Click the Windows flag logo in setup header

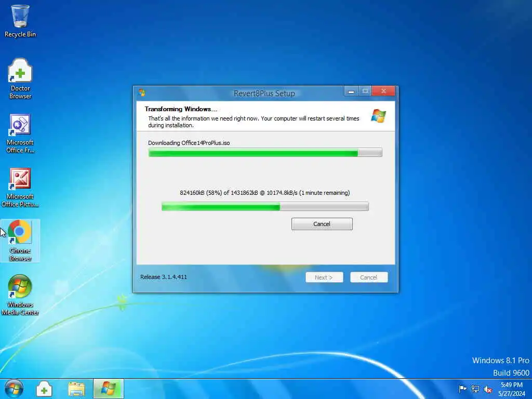(378, 116)
